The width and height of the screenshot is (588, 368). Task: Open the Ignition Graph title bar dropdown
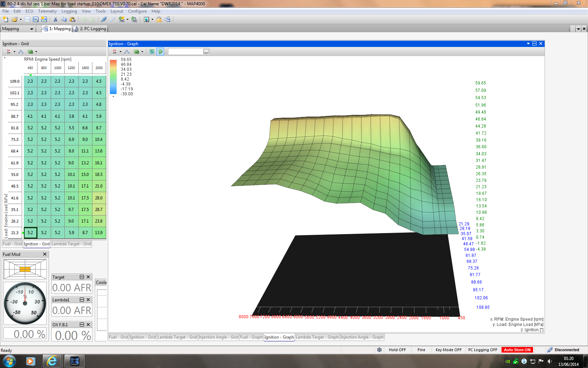tap(528, 43)
